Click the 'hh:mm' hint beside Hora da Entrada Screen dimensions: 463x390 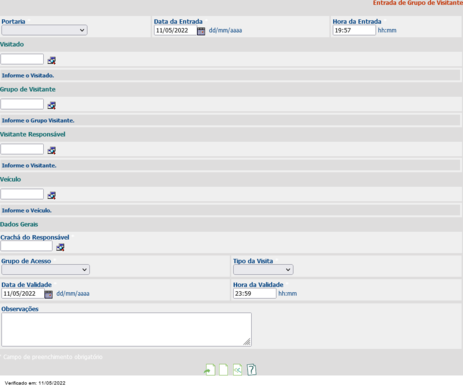387,30
